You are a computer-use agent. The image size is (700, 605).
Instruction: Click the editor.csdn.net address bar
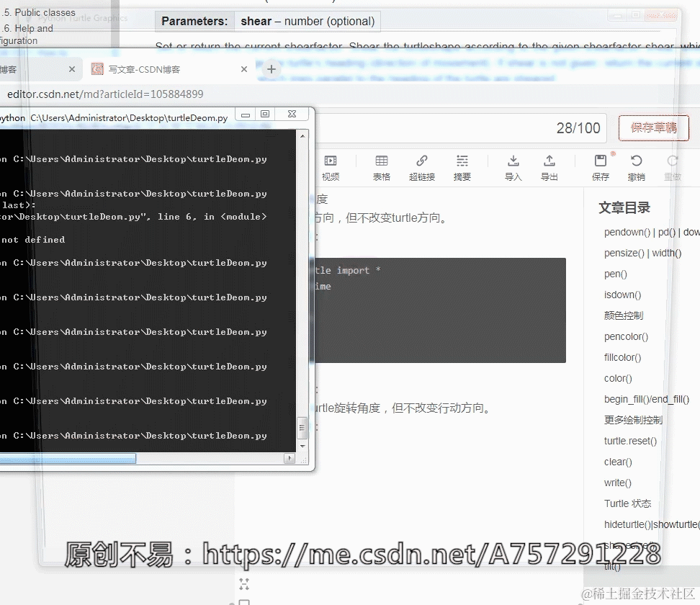tap(105, 94)
